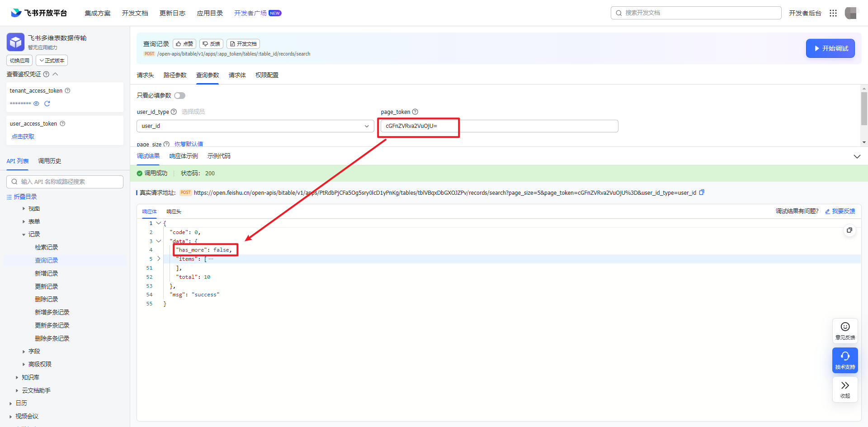Switch to 示例代码 tab
The image size is (868, 427).
click(x=219, y=156)
